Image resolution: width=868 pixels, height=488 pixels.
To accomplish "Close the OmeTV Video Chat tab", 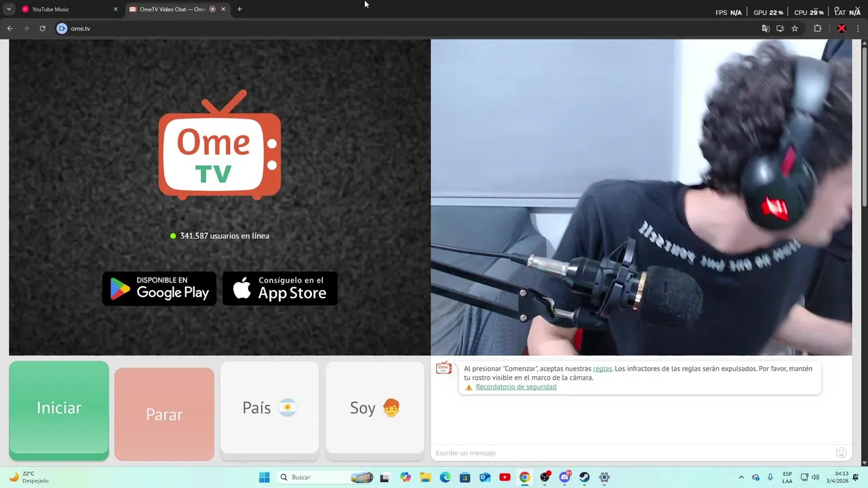I will 223,9.
